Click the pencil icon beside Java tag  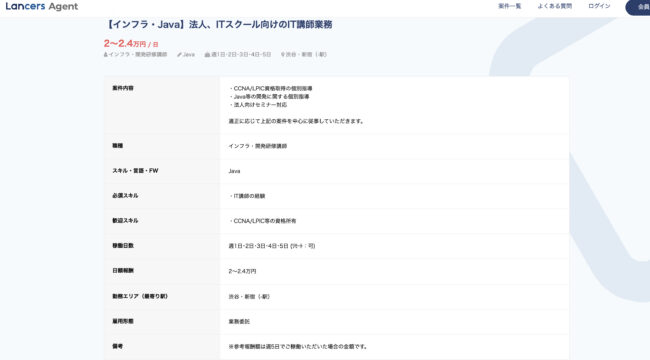tap(179, 54)
